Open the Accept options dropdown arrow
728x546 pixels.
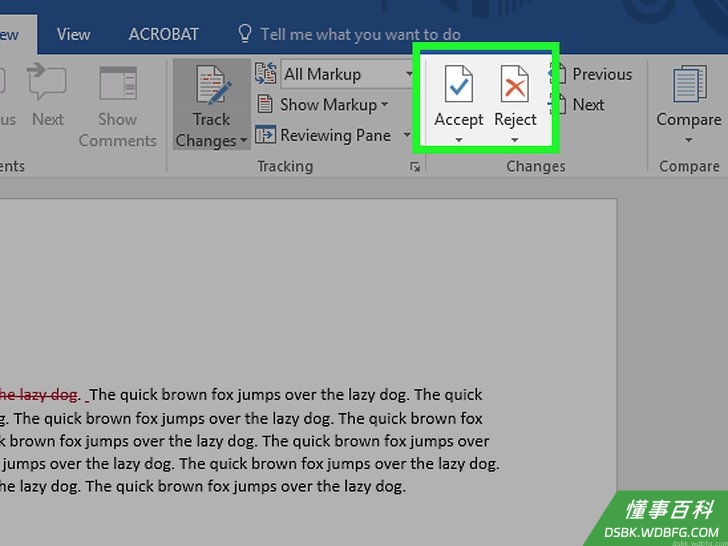(x=458, y=140)
